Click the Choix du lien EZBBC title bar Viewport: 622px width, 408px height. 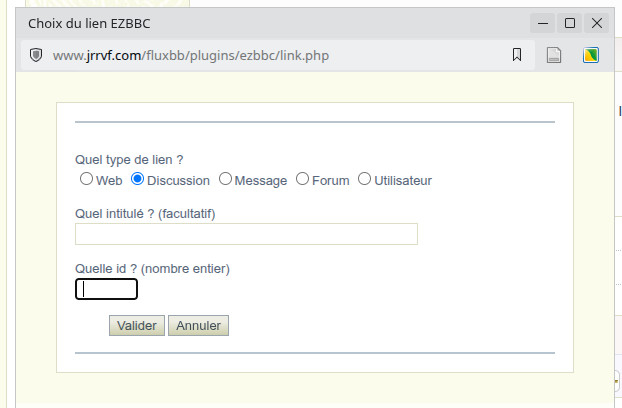(x=278, y=23)
